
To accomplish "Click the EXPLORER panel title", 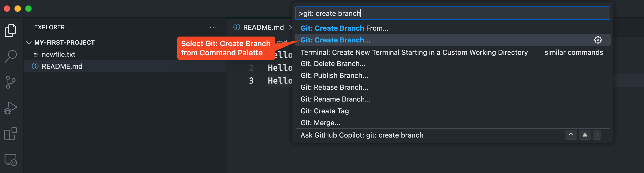I will 50,27.
